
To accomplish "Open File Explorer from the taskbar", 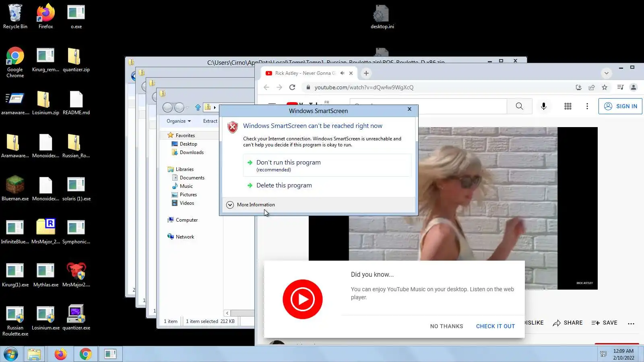I will [34, 354].
